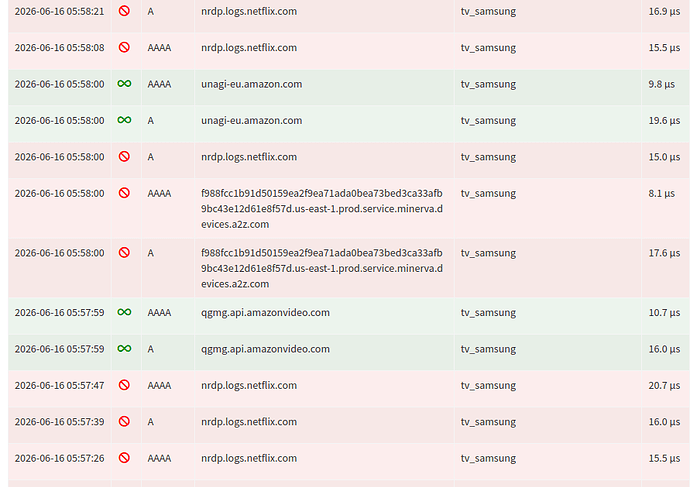Click tv_samsung client in 10.7 µs row
This screenshot has height=487, width=690.
[488, 313]
